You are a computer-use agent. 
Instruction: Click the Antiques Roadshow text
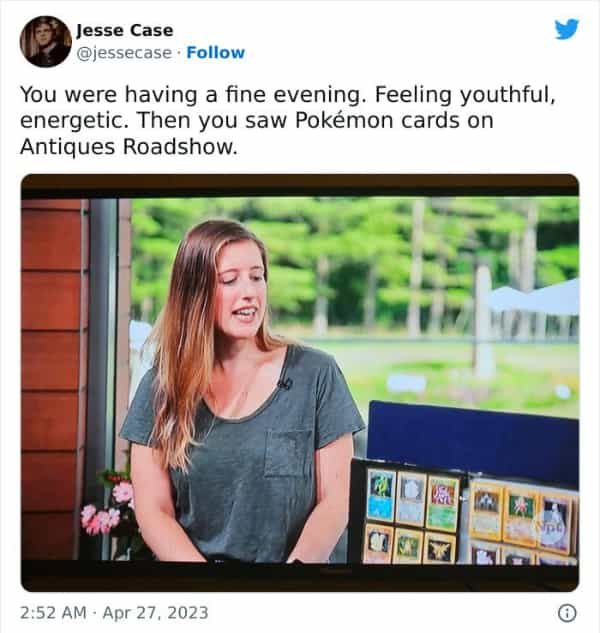tap(129, 147)
